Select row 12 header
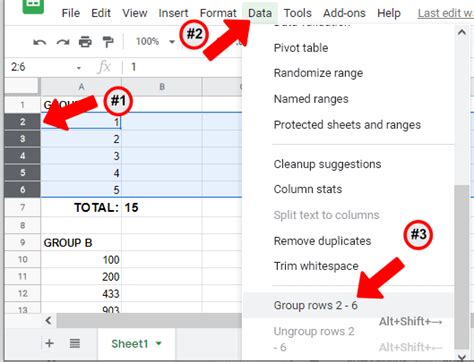 point(22,293)
